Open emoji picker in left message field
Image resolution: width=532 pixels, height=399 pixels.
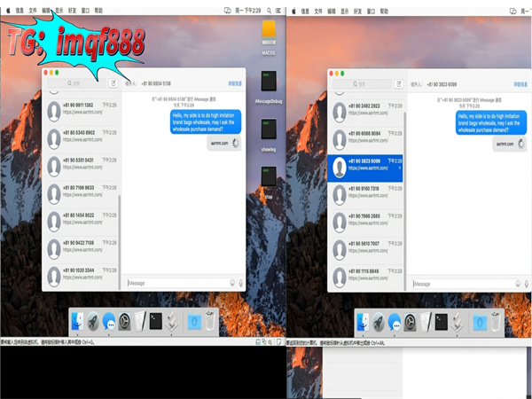[x=231, y=283]
